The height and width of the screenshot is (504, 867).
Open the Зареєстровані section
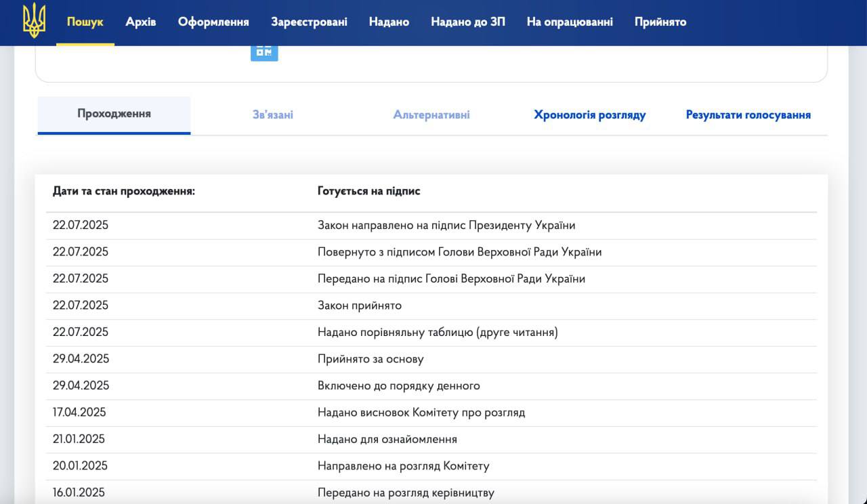pyautogui.click(x=309, y=22)
